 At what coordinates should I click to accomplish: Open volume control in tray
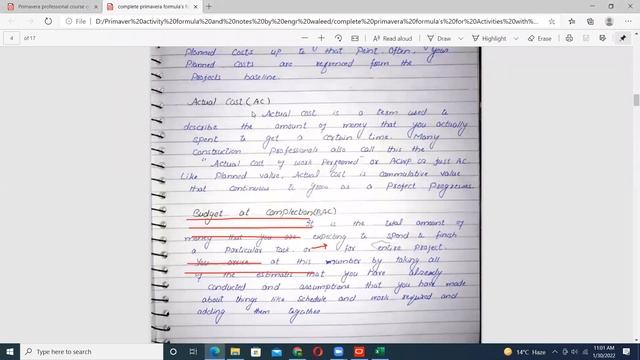(x=575, y=351)
